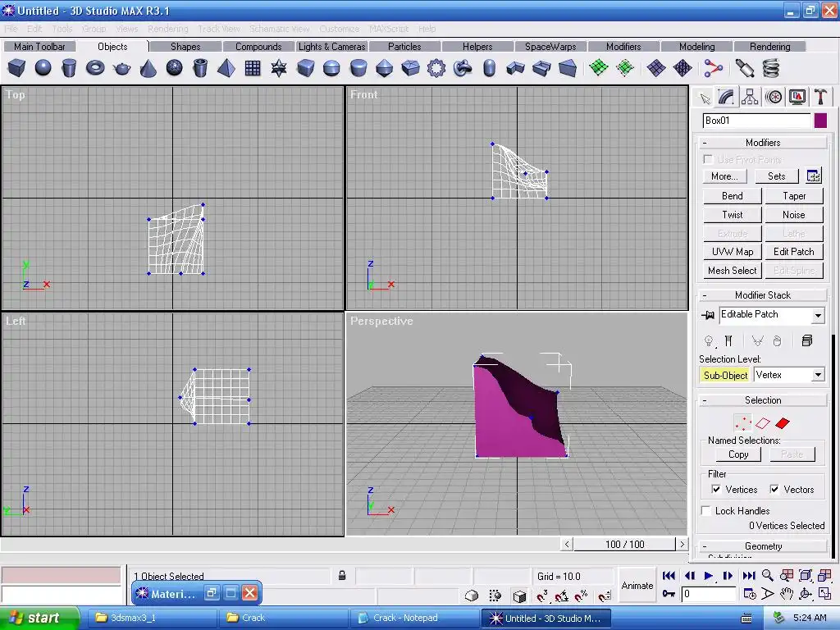Open the Modify command panel
This screenshot has height=630, width=840.
[x=727, y=97]
